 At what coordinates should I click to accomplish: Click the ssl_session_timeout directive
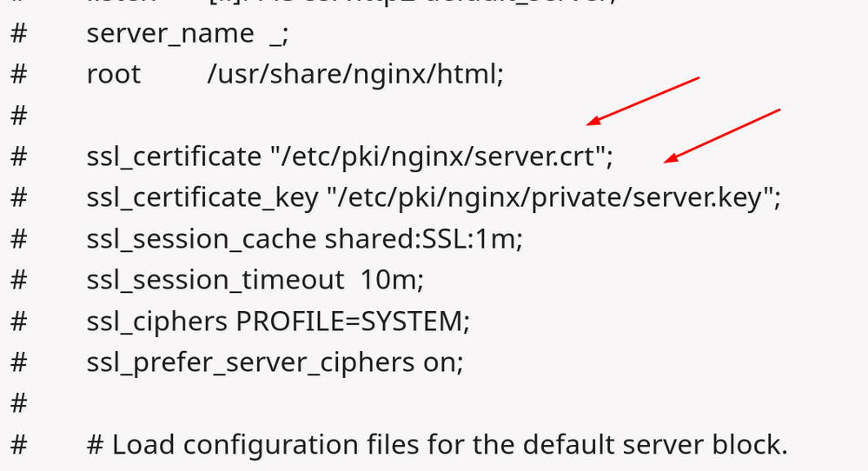click(215, 280)
